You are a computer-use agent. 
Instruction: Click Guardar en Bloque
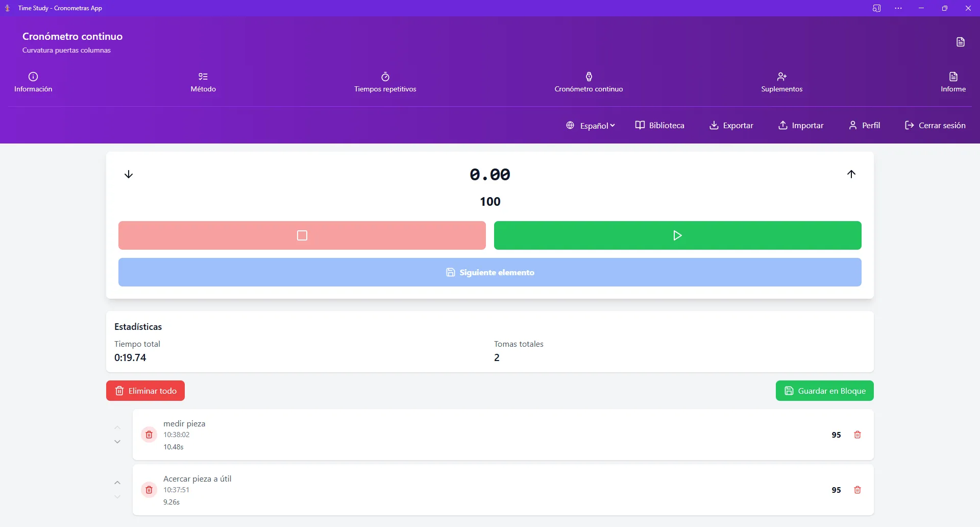click(x=825, y=391)
